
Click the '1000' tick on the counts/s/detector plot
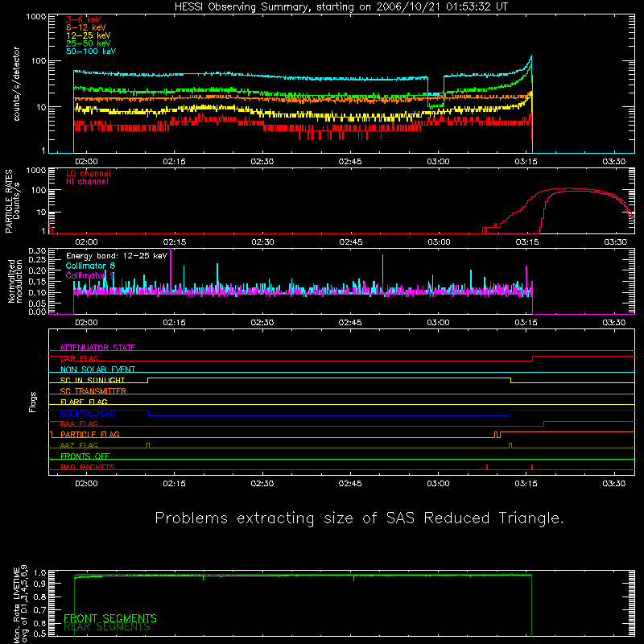[35, 17]
